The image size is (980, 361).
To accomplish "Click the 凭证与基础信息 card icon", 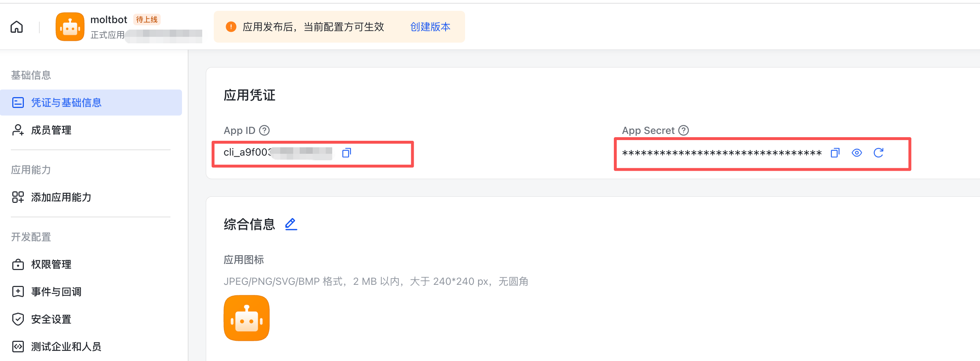I will [x=18, y=102].
